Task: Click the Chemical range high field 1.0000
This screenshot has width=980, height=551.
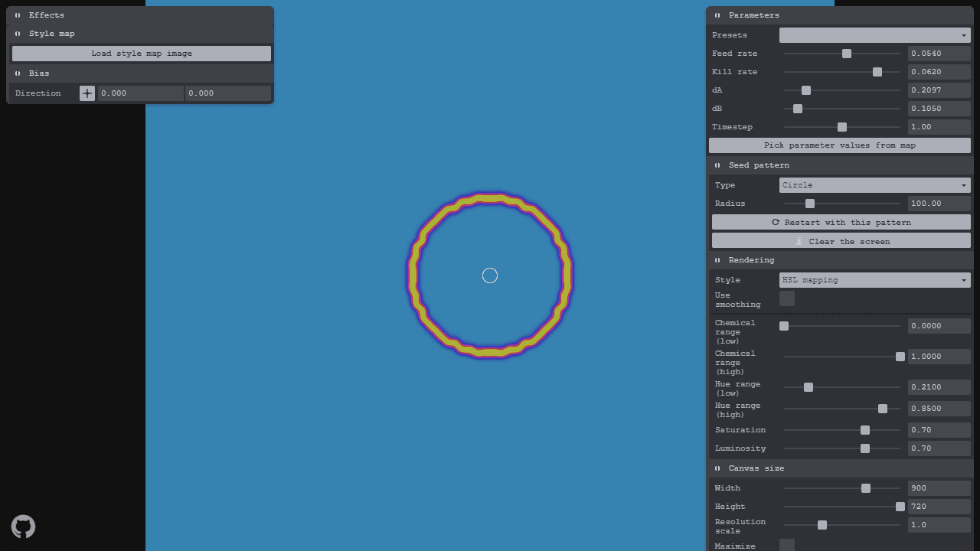Action: pyautogui.click(x=939, y=357)
